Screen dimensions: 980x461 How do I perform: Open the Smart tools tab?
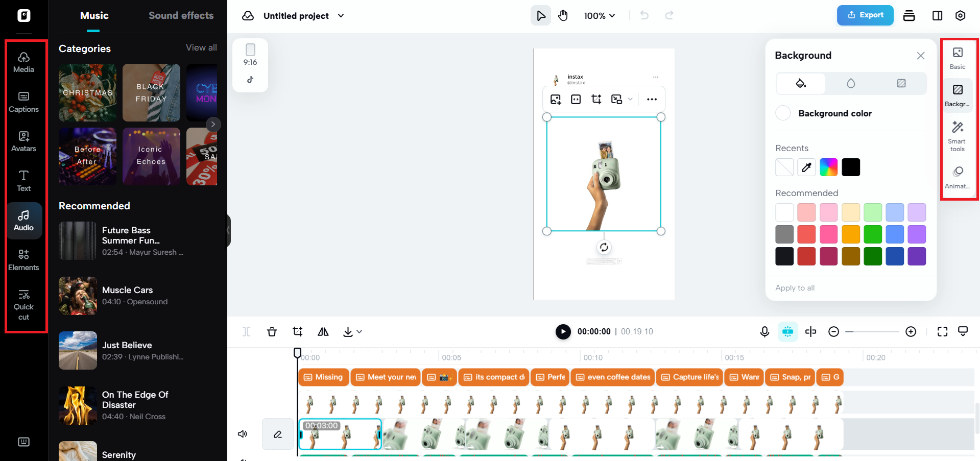[958, 135]
